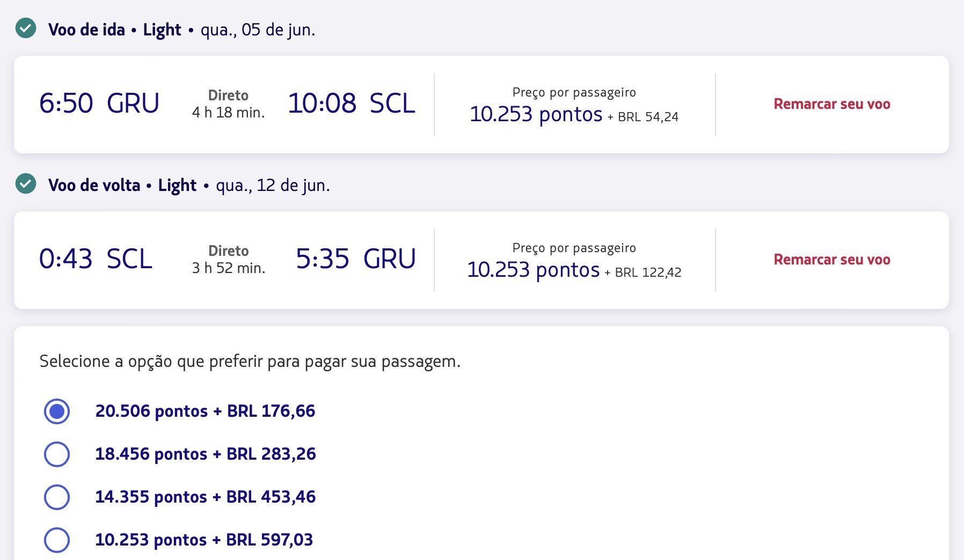Click the green checkmark beside Voo de ida
Viewport: 964px width, 560px height.
(x=26, y=28)
